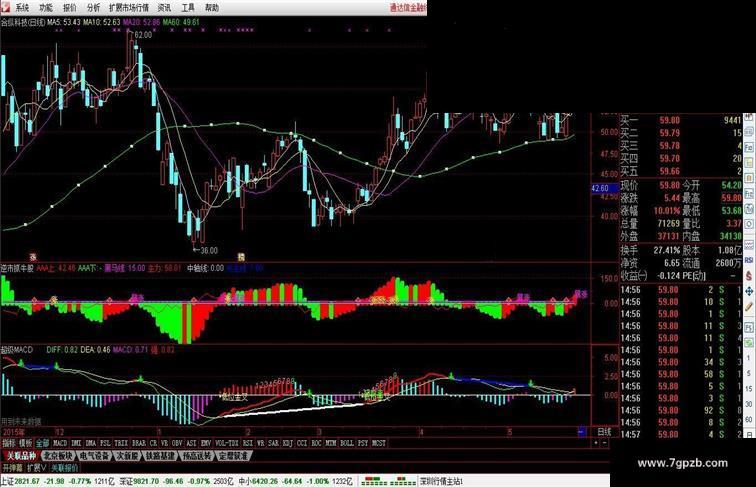Click the red dollar-sign sidebar icon

(x=749, y=276)
